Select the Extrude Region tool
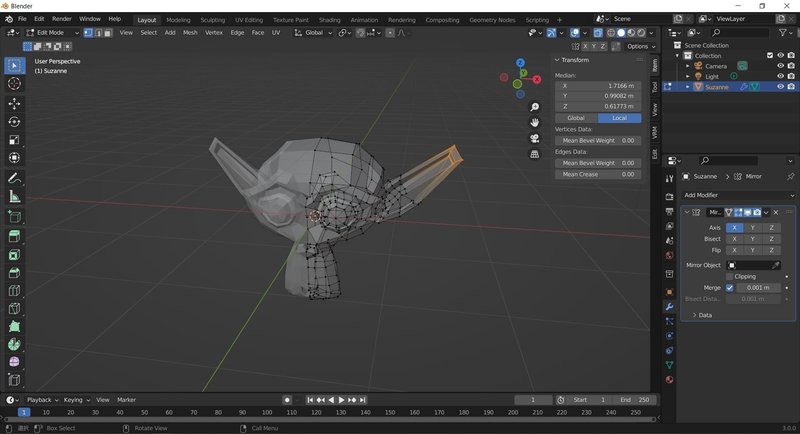This screenshot has height=434, width=800. click(14, 236)
